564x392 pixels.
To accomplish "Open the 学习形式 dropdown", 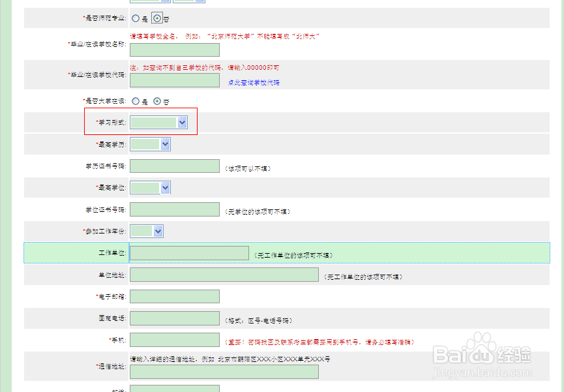I will tap(158, 122).
